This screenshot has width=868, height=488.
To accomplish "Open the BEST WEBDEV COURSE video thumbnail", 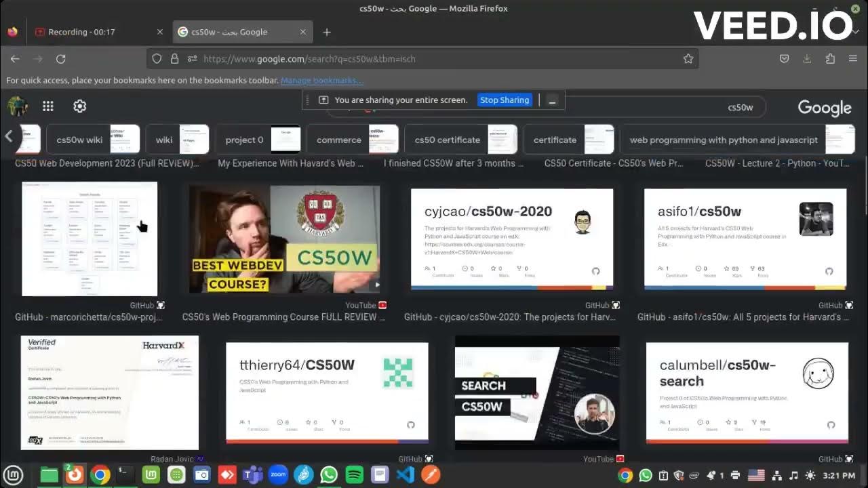I will [x=284, y=239].
